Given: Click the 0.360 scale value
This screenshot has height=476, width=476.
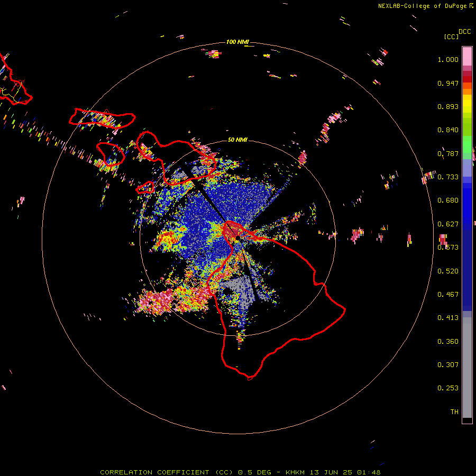Looking at the screenshot, I should pos(448,342).
